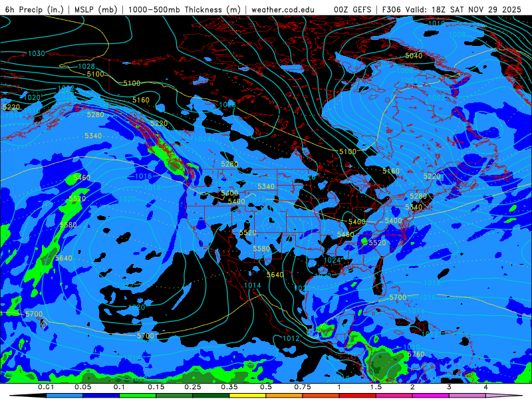Click 'F306 Valid: 18Z SAT NOV 29 2025'
Screen dimensions: 532x399
click(x=452, y=9)
